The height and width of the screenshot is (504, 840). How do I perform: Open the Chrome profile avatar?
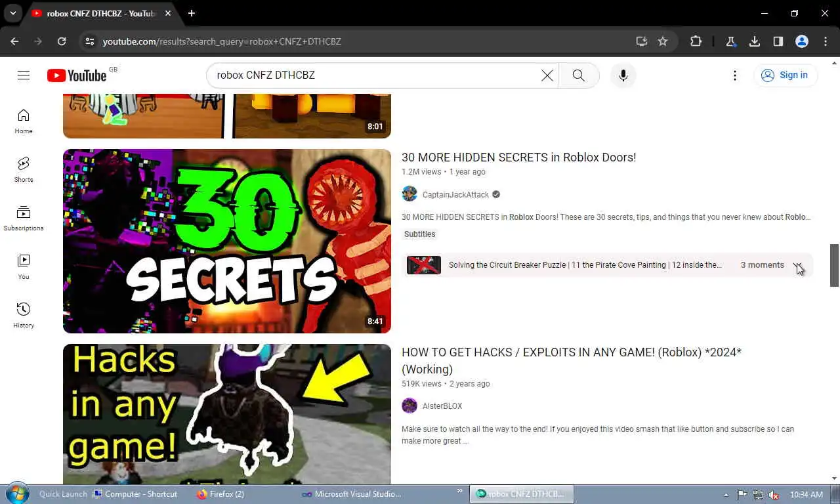802,41
